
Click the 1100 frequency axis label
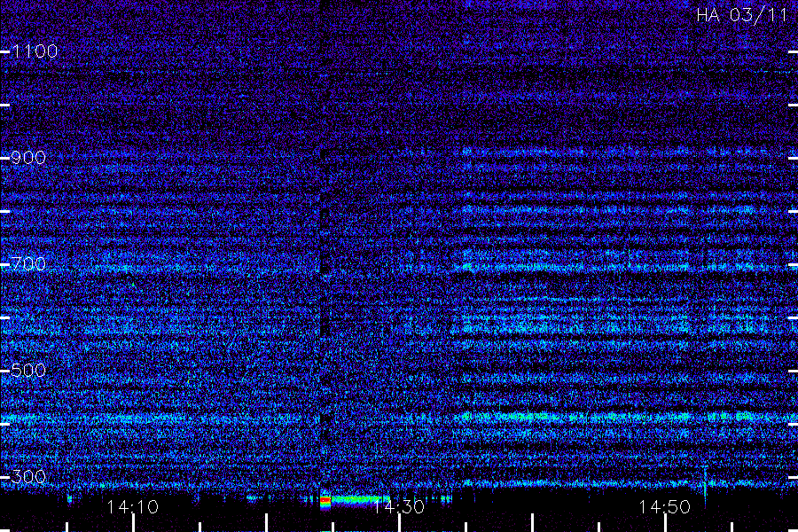(x=35, y=51)
